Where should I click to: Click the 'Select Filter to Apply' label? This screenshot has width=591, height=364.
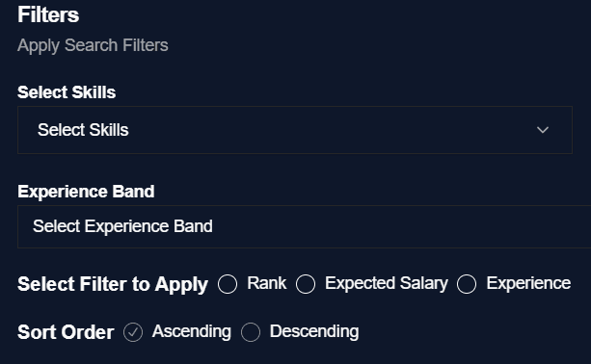click(x=113, y=284)
